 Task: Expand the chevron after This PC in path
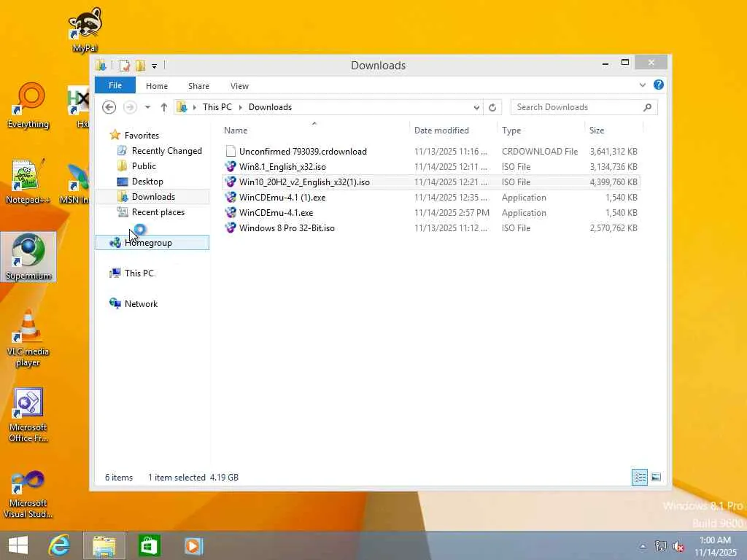240,107
